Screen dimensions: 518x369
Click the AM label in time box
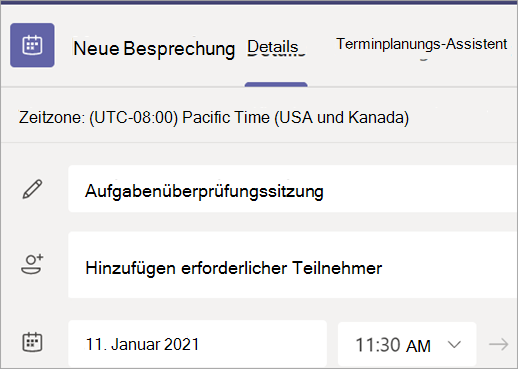pyautogui.click(x=418, y=346)
